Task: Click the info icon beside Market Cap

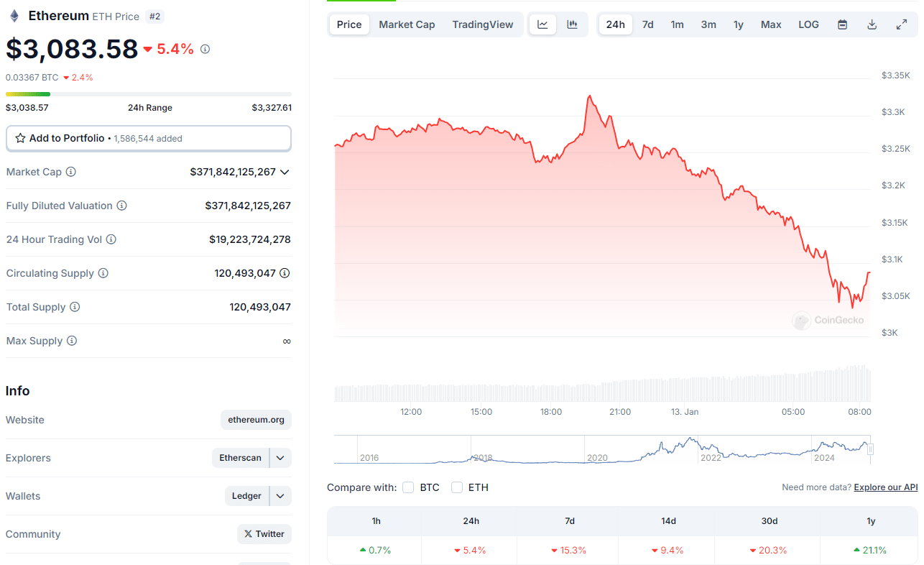Action: (70, 172)
